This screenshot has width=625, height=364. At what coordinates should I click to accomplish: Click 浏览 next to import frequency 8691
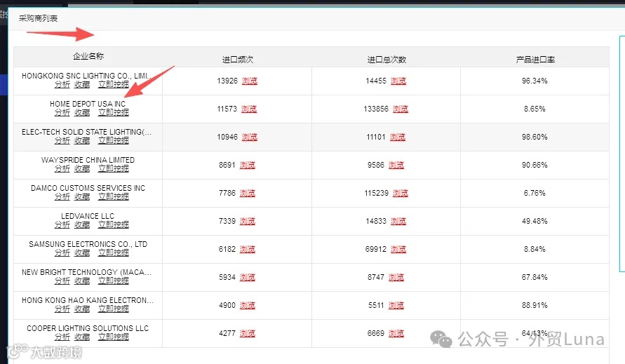coord(248,165)
